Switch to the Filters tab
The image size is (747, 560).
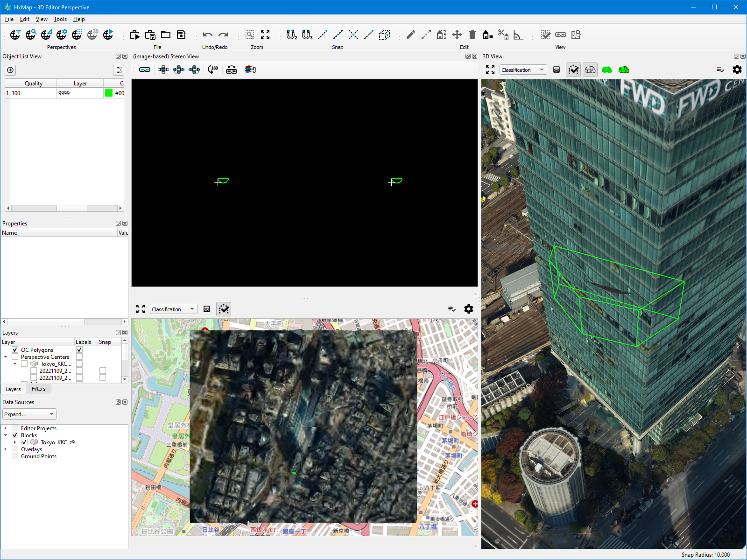click(39, 389)
